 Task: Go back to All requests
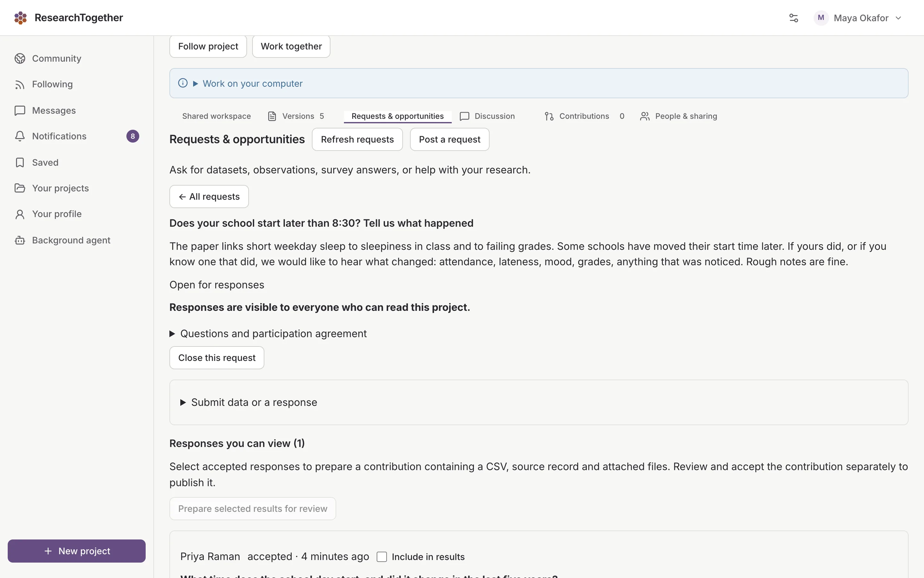coord(209,197)
